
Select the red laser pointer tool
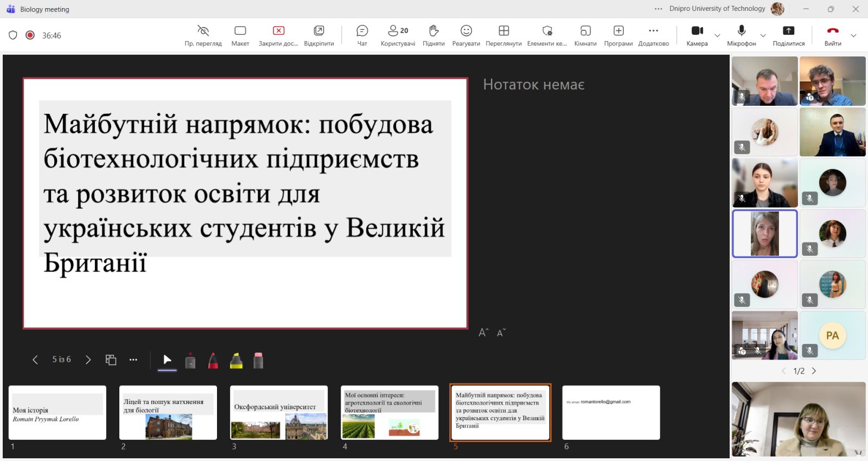[x=190, y=361]
